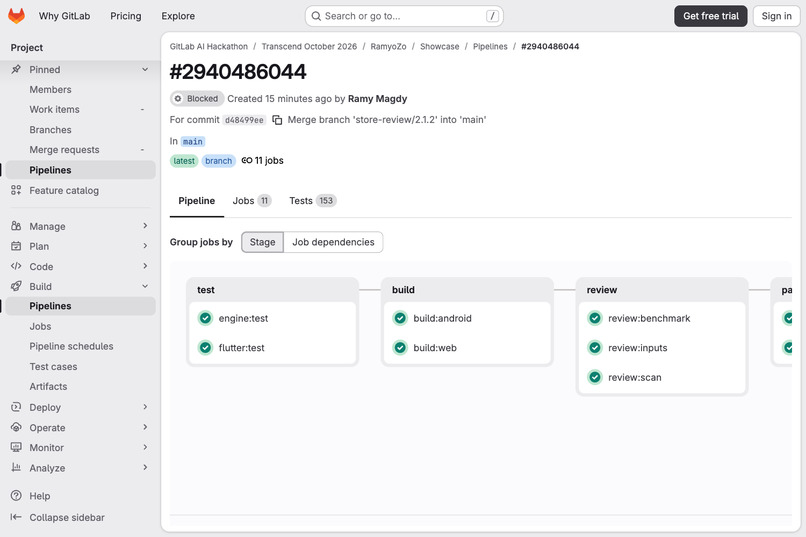Click the Monitor screen icon
This screenshot has width=806, height=537.
(16, 447)
